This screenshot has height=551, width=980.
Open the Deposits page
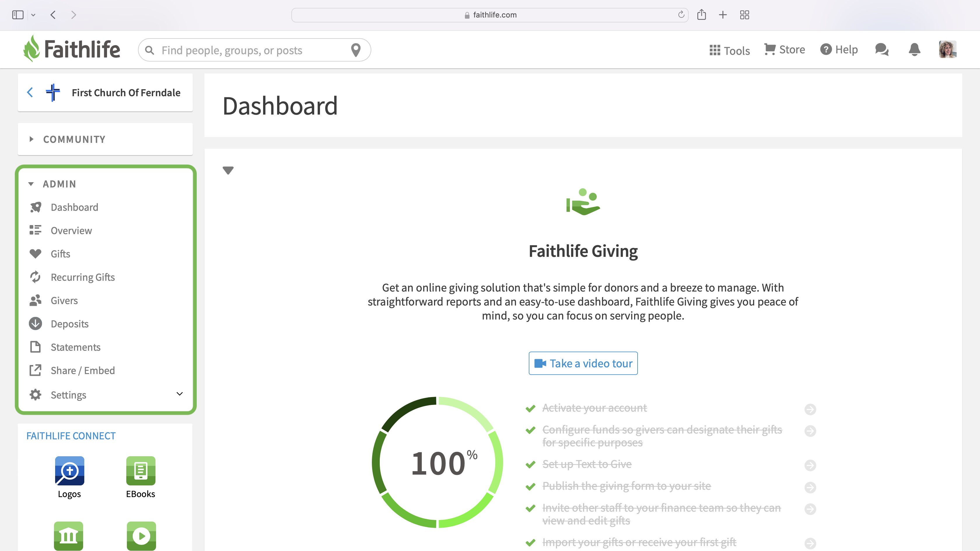(x=70, y=324)
